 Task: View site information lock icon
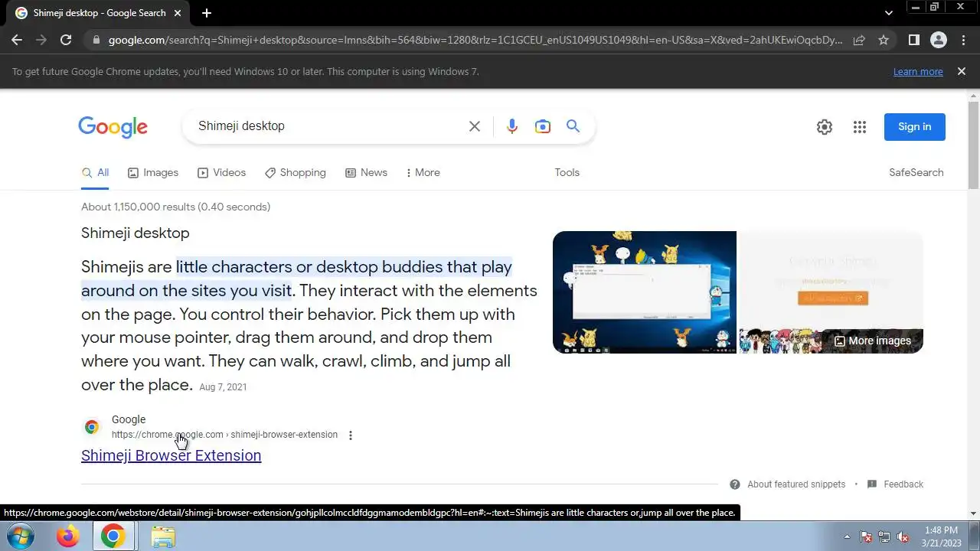click(x=96, y=41)
